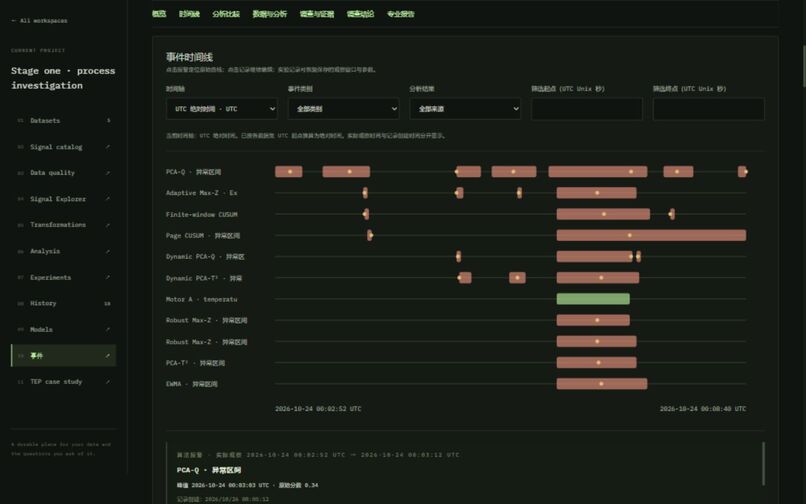Go to Transformations section
This screenshot has width=806, height=504.
tap(64, 225)
